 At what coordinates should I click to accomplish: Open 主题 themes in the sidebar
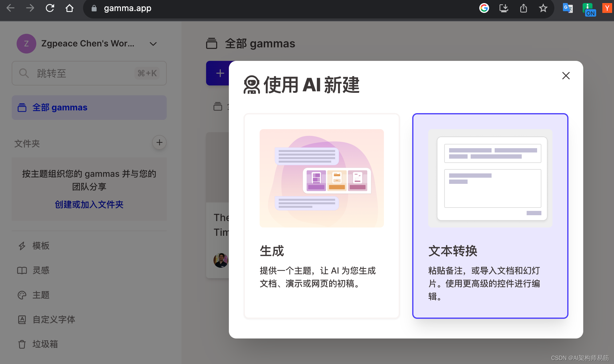tap(41, 295)
